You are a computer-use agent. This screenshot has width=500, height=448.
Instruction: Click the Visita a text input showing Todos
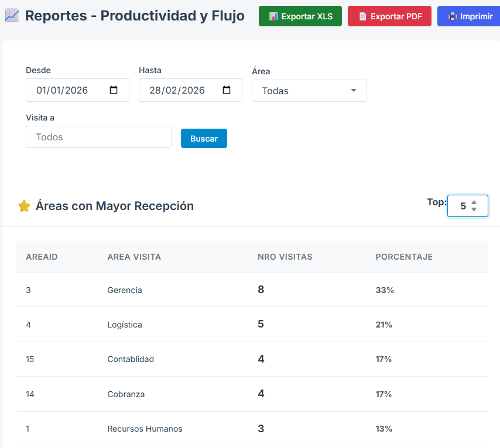[x=98, y=136]
